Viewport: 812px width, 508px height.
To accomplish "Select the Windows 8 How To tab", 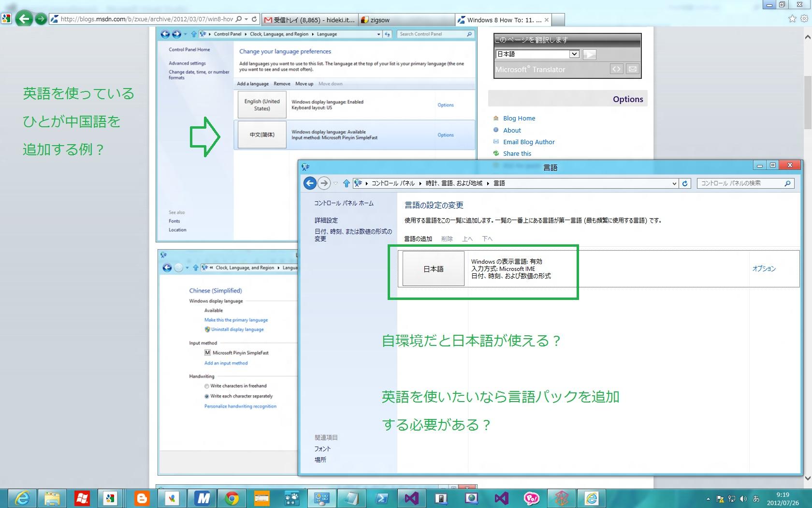I will click(503, 20).
